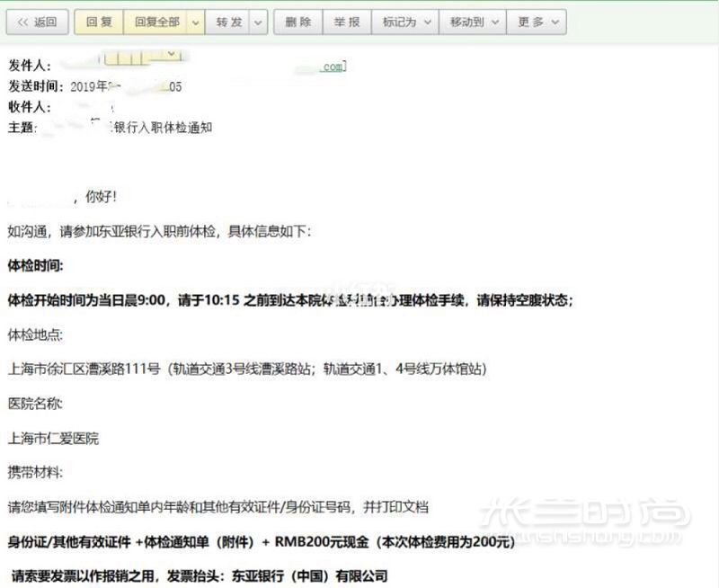Click line mentioning RMB200元现金
719x588 pixels.
pyautogui.click(x=262, y=542)
